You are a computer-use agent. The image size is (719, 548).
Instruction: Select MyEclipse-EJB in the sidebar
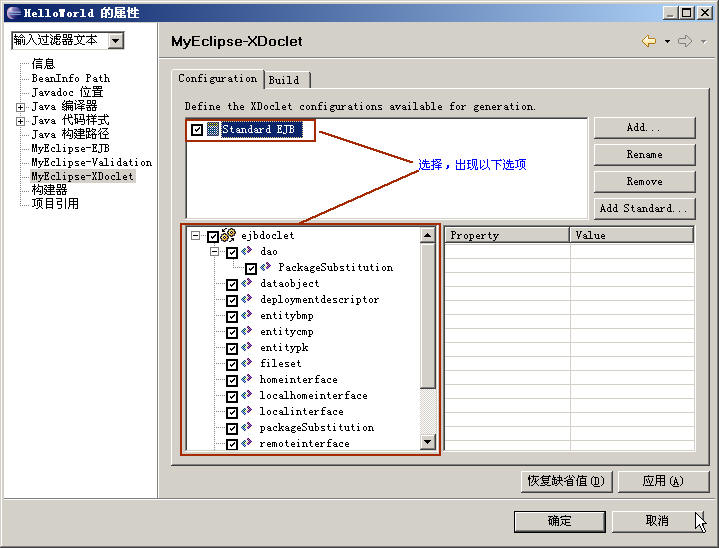[x=70, y=148]
